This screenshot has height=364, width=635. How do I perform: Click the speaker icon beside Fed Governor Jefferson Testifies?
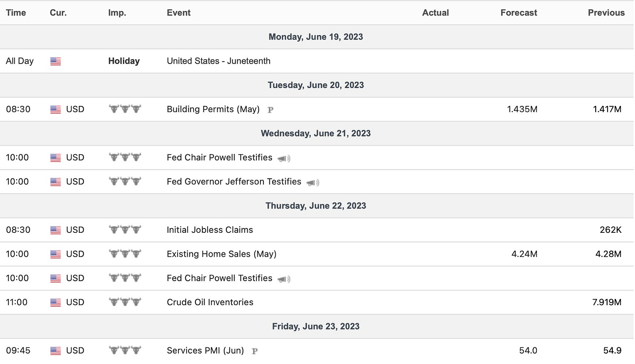(x=313, y=182)
